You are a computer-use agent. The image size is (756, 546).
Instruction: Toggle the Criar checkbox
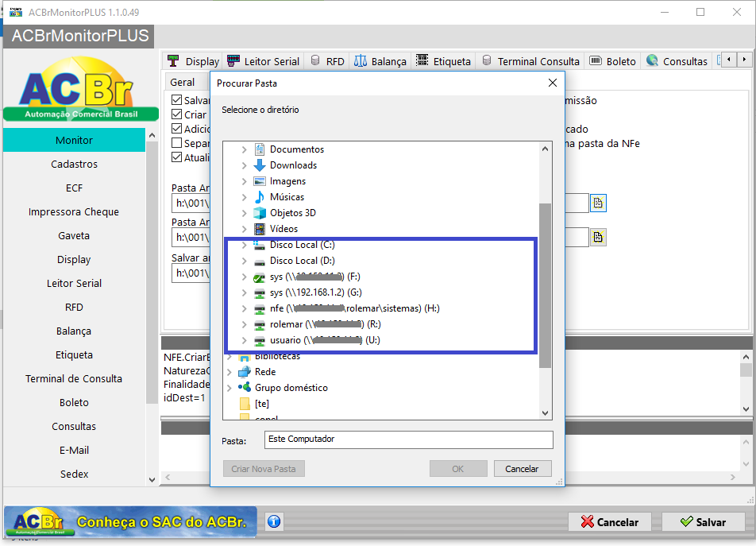pos(177,114)
